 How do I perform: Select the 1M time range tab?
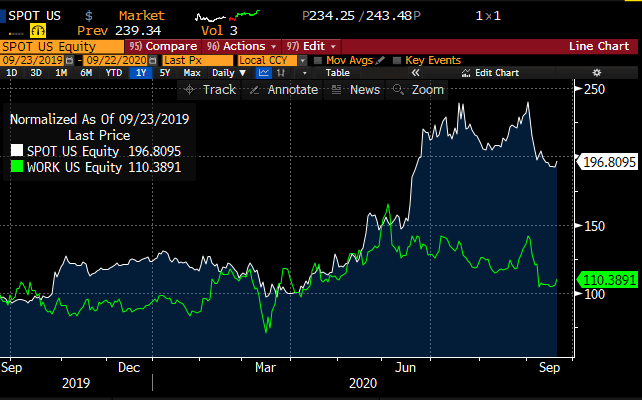coord(61,73)
